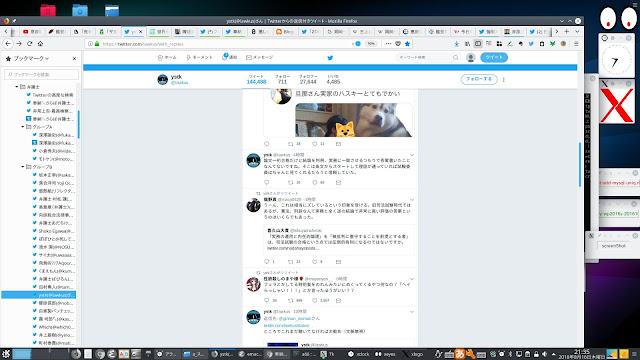Open the Following 711 tab

click(x=282, y=80)
